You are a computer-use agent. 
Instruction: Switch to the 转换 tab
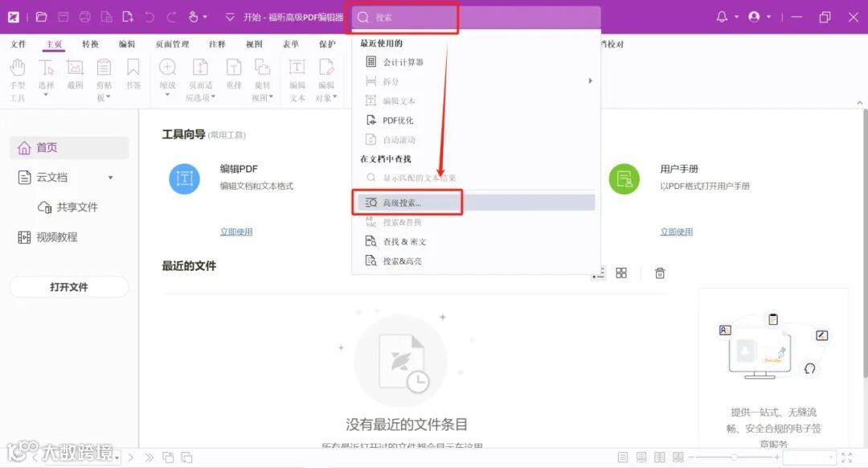pyautogui.click(x=90, y=44)
